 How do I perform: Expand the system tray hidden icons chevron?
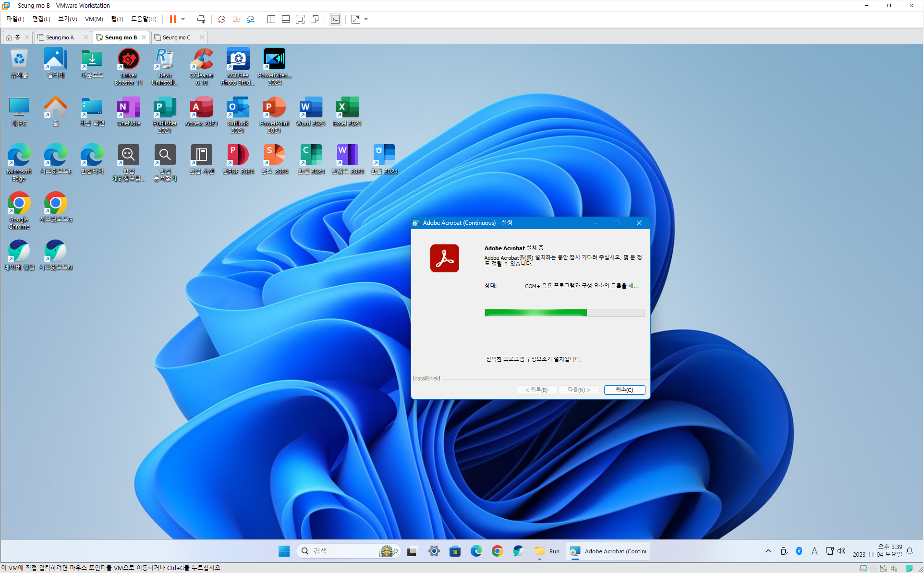click(768, 551)
